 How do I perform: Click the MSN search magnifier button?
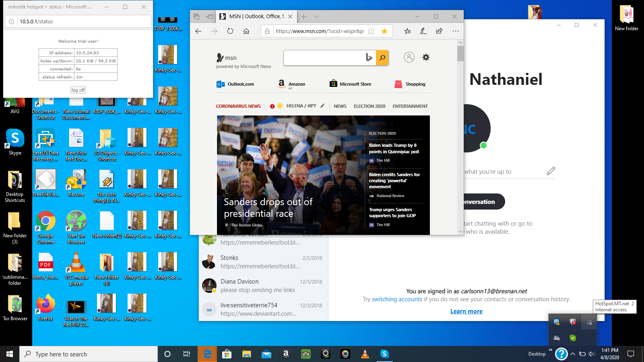pyautogui.click(x=382, y=58)
